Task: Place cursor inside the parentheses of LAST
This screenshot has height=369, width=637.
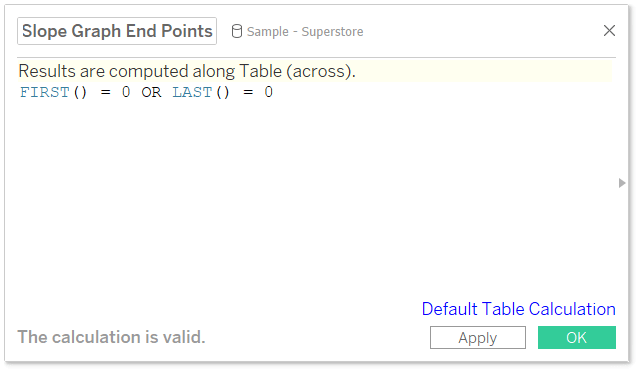Action: point(223,92)
